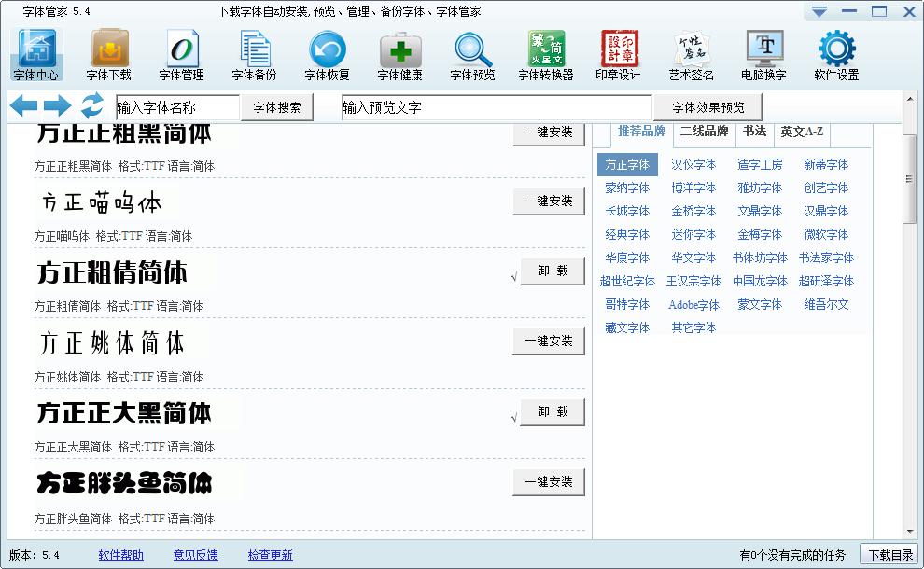Click the 输入预览文字 preview text field
This screenshot has height=569, width=924.
pos(495,105)
